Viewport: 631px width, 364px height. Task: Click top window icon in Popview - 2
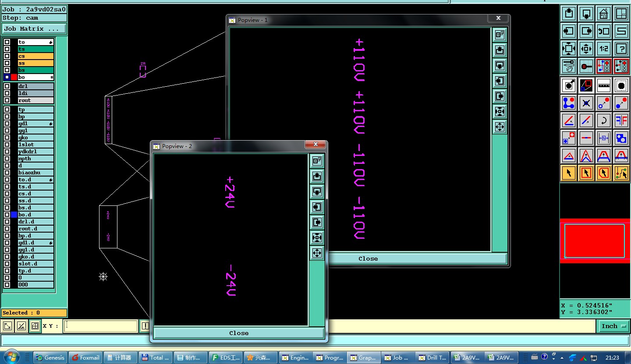pyautogui.click(x=317, y=161)
